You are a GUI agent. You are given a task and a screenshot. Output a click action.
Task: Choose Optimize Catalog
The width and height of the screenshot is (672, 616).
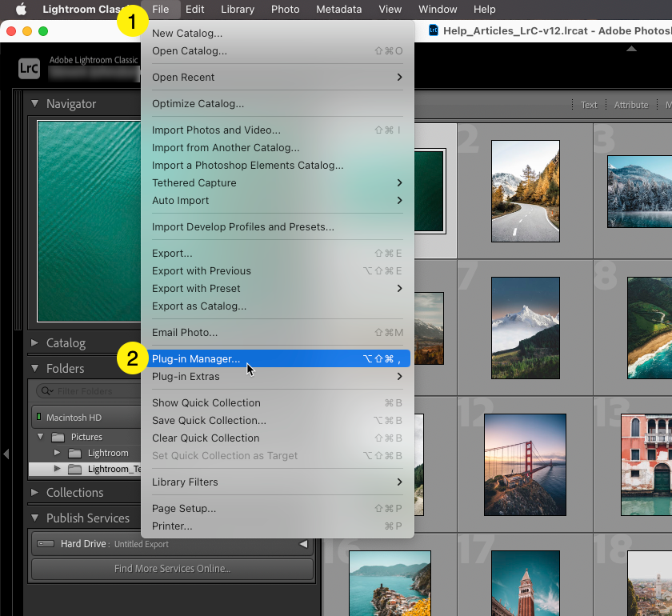coord(278,103)
